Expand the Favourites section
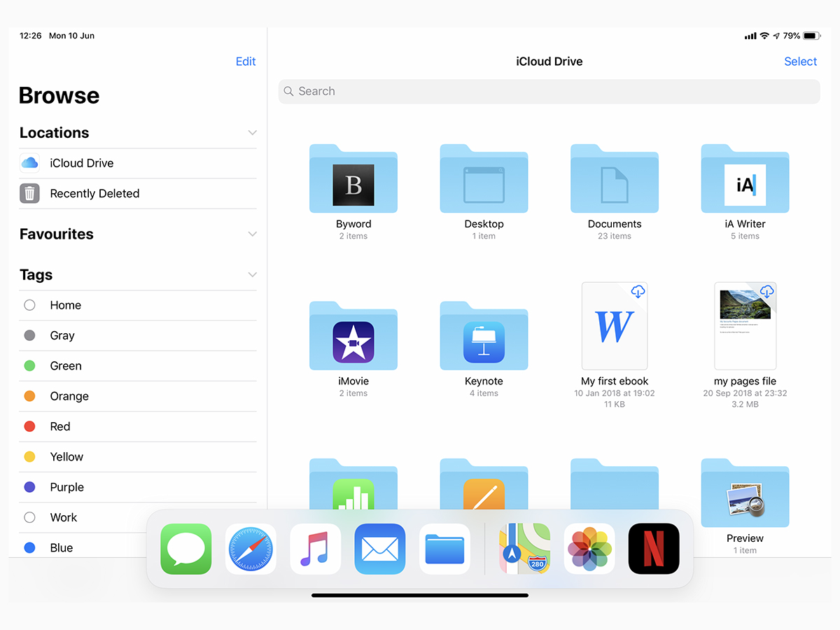Viewport: 840px width, 630px height. (252, 233)
